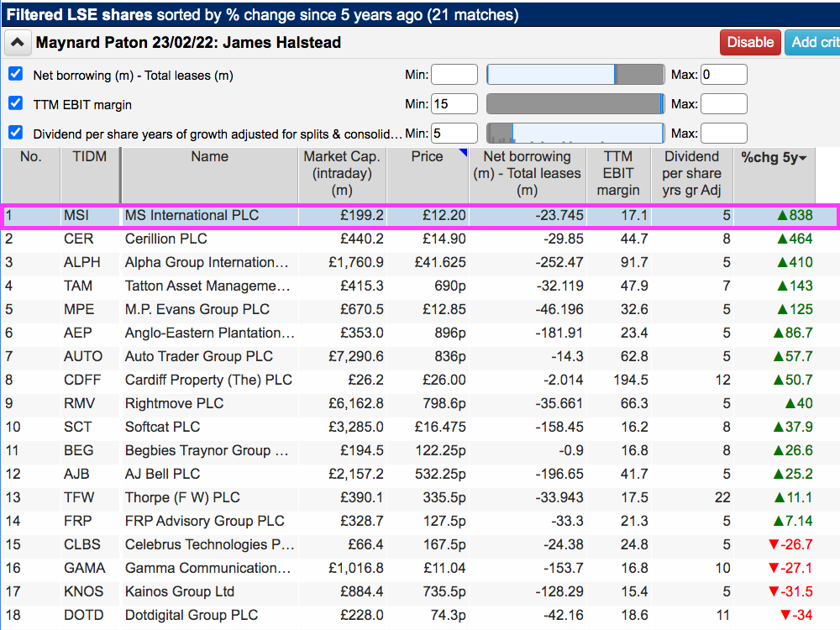The height and width of the screenshot is (630, 840).
Task: Sort by Net borrowing - Total leases column header
Action: point(528,174)
